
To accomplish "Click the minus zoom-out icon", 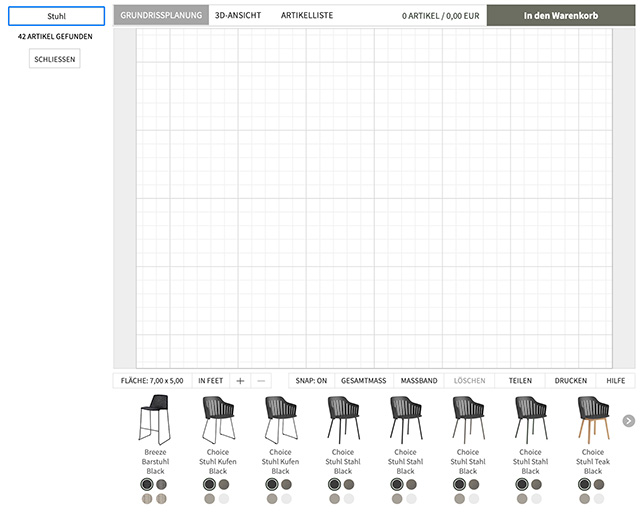I will tap(261, 381).
